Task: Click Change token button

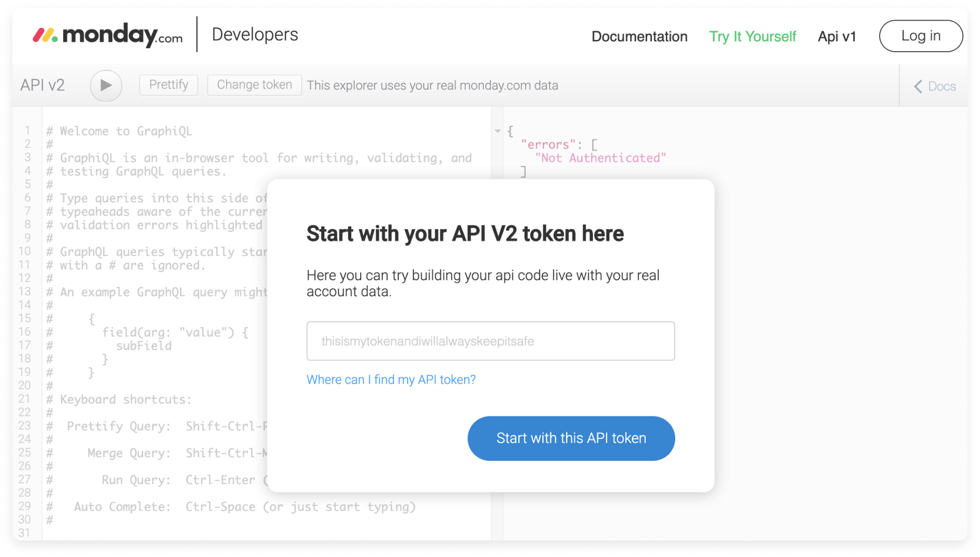Action: [254, 85]
